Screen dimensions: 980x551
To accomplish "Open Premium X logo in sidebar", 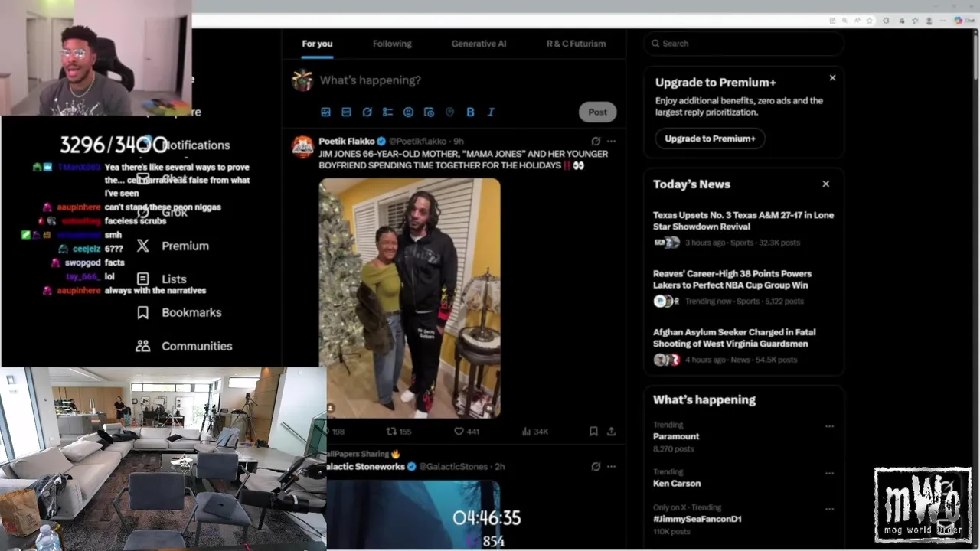I will [x=142, y=246].
